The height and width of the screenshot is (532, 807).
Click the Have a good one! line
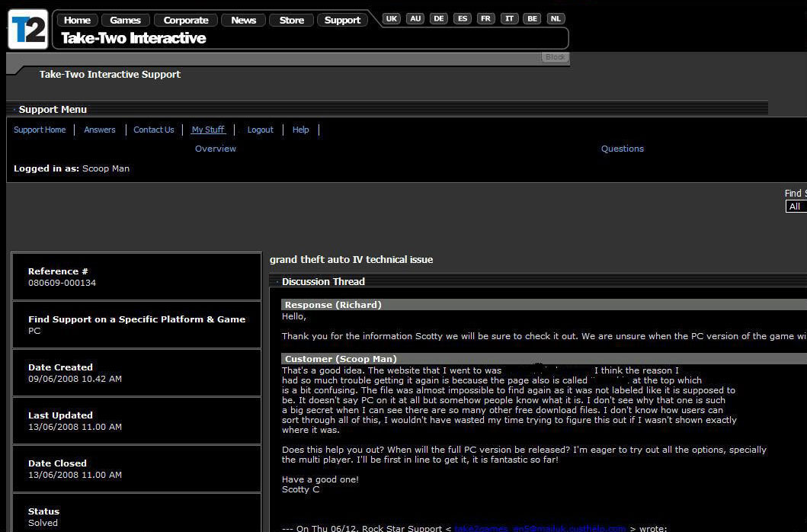point(320,479)
